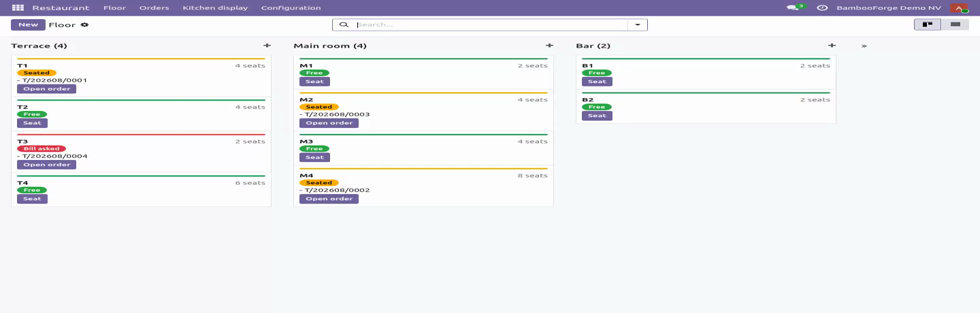Click the Bill asked badge on T3

point(42,148)
